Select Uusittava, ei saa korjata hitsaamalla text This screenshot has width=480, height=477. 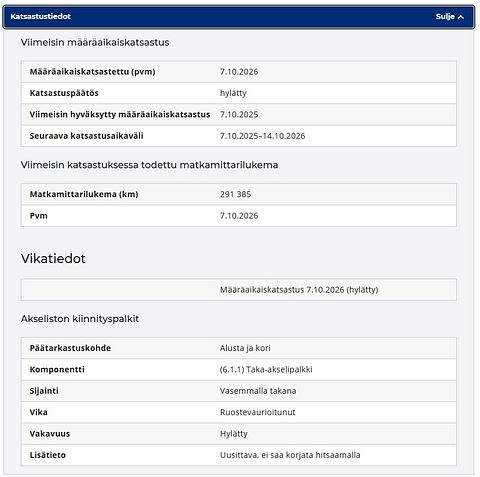[290, 455]
